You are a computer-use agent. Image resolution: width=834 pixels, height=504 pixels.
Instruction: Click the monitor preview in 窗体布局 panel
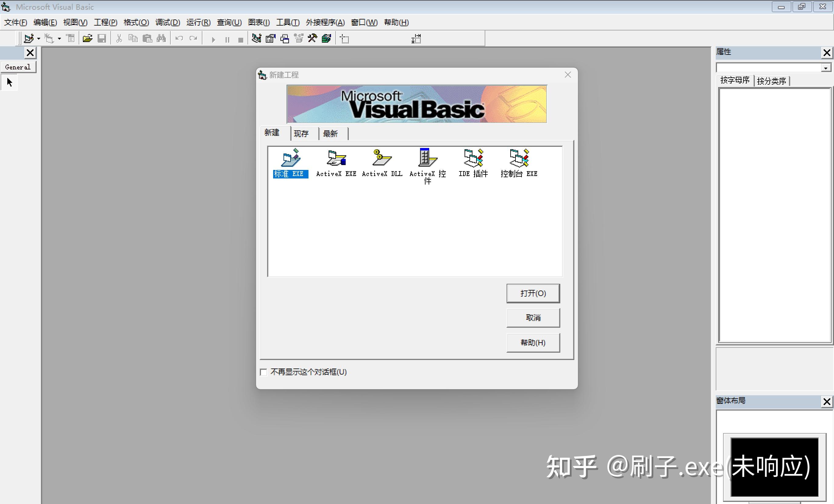pyautogui.click(x=775, y=467)
